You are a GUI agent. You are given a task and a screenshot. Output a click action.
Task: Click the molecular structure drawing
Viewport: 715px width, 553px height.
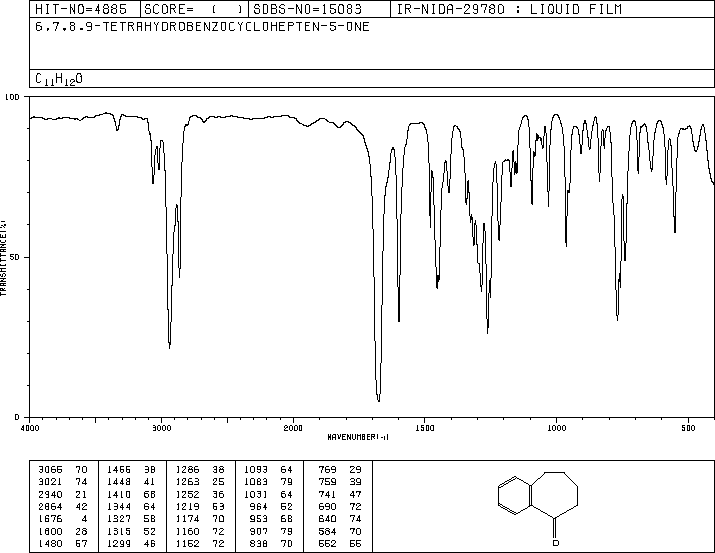pos(538,509)
